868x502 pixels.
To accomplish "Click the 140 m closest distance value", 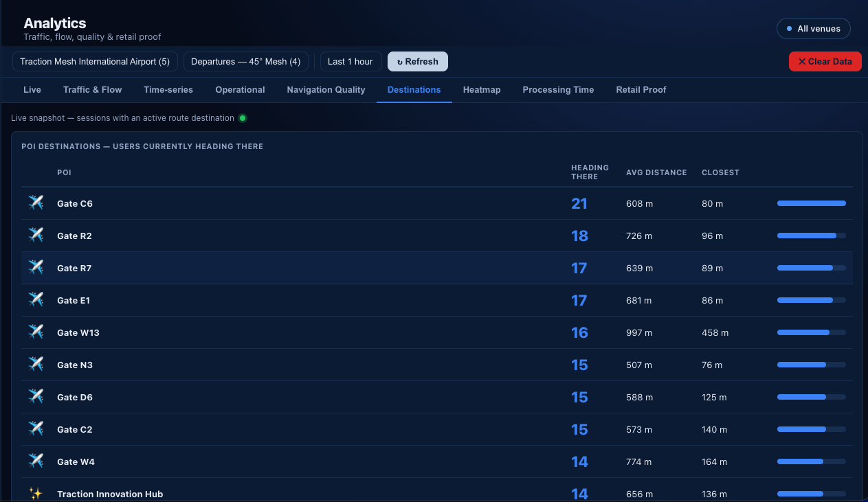I will coord(715,430).
